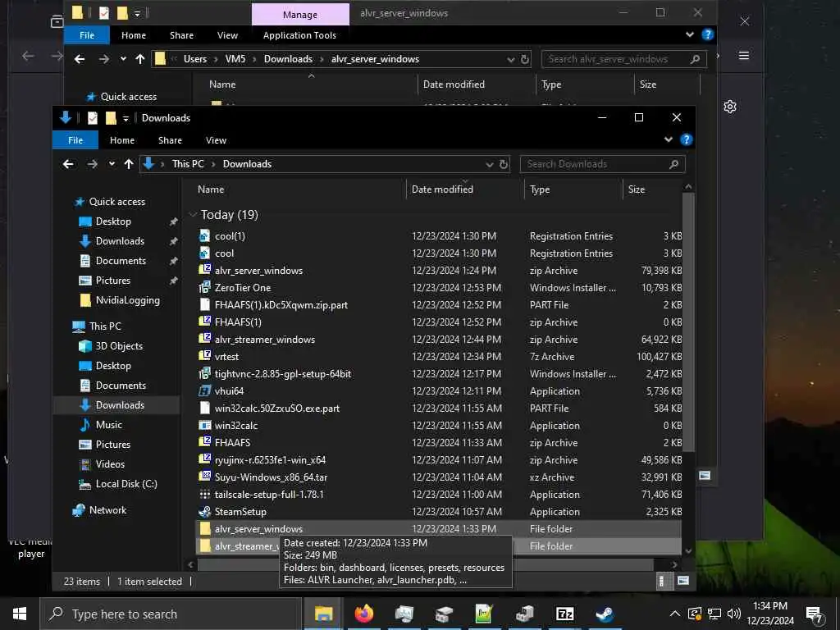840x630 pixels.
Task: Refresh the alvr_server_windows window
Action: (x=525, y=59)
